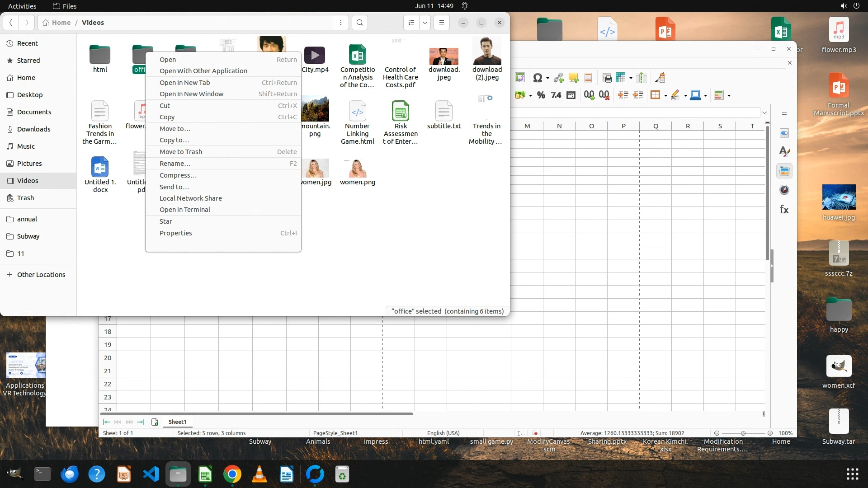868x488 pixels.
Task: Adjust the zoom slider in the status bar
Action: coord(743,433)
